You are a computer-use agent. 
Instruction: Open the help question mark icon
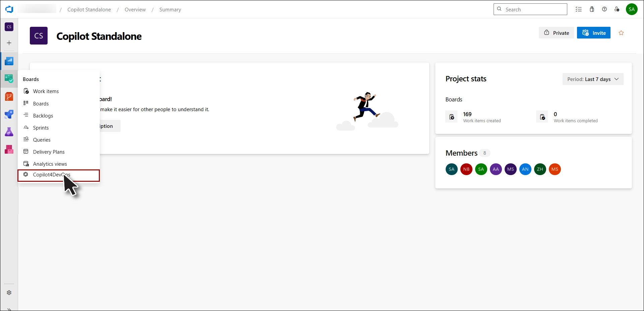click(x=604, y=9)
